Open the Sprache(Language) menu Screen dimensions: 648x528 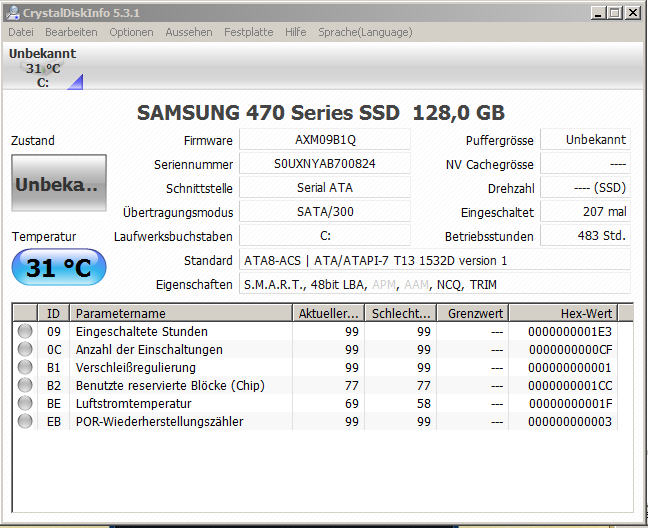coord(365,32)
